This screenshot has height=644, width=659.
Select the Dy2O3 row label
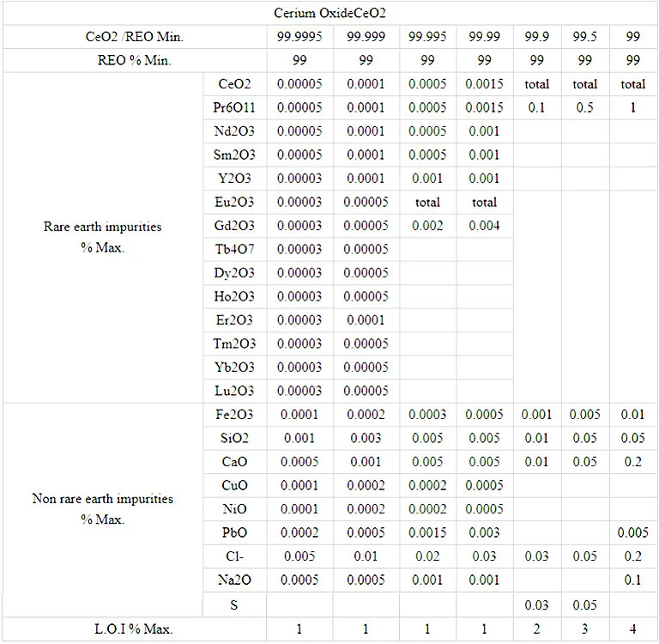point(234,272)
